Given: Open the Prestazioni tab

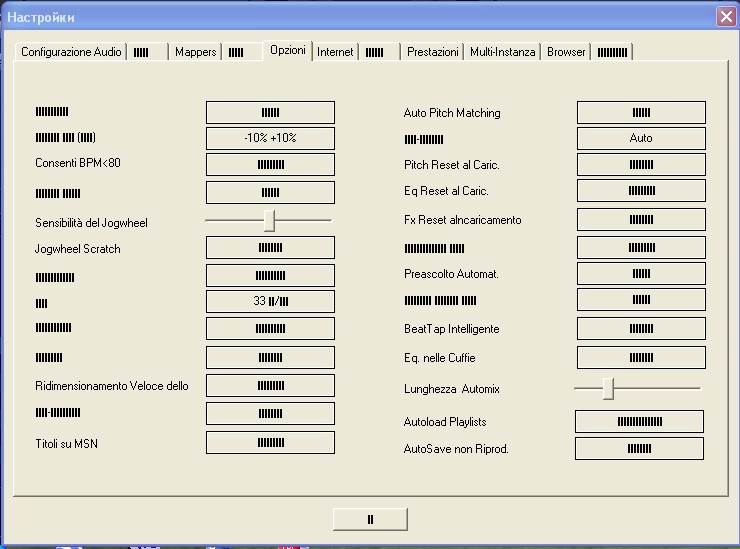Looking at the screenshot, I should [432, 51].
